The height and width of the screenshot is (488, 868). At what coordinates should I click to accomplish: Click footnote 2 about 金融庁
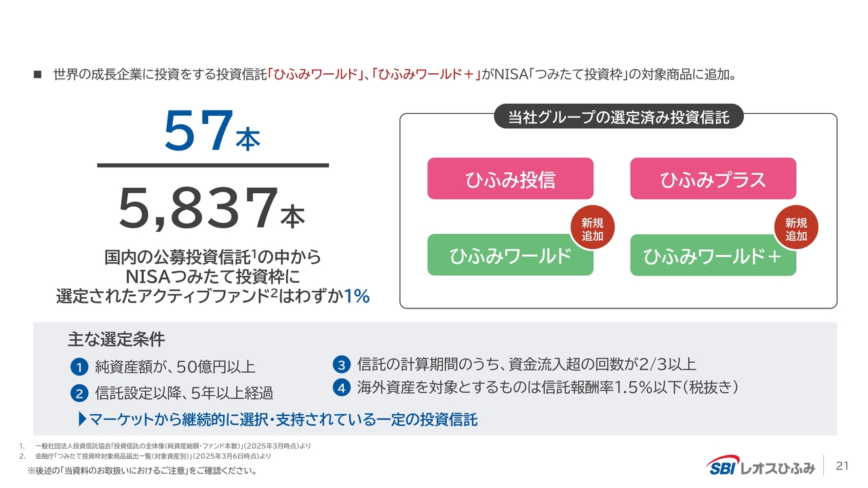point(153,456)
